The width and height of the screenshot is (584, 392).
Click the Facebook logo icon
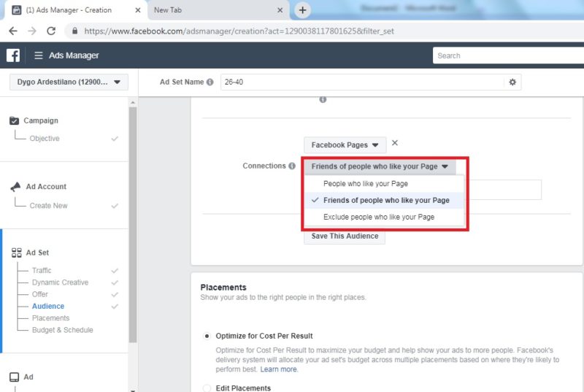pos(13,55)
